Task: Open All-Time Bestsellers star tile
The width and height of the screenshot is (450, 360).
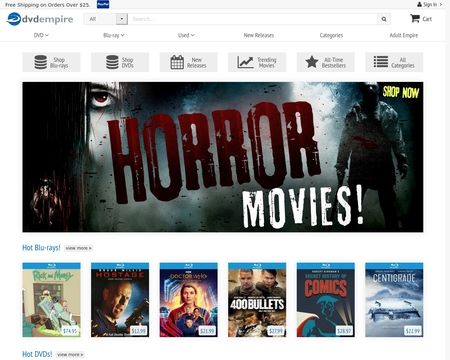Action: [x=326, y=62]
